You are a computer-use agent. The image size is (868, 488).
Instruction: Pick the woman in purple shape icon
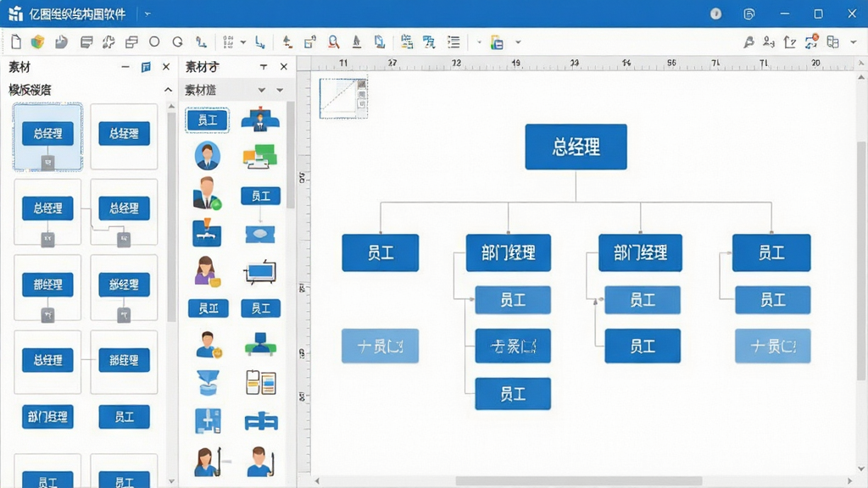(x=207, y=271)
